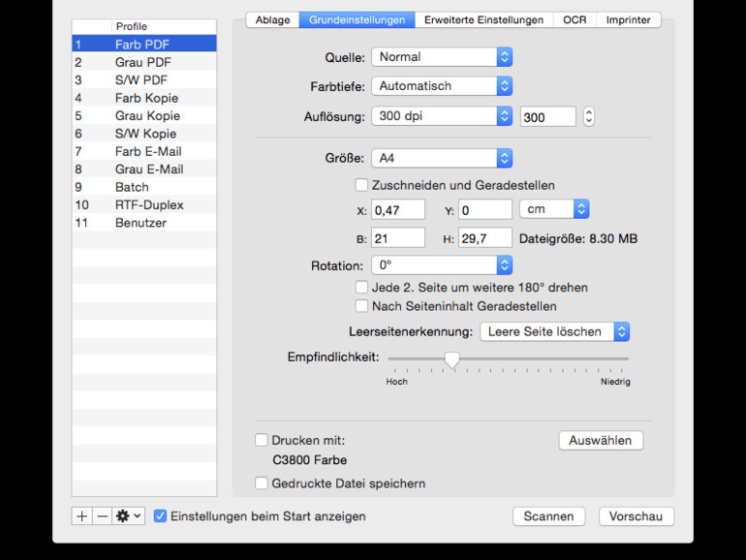Switch to the Ablage tab

pos(272,20)
